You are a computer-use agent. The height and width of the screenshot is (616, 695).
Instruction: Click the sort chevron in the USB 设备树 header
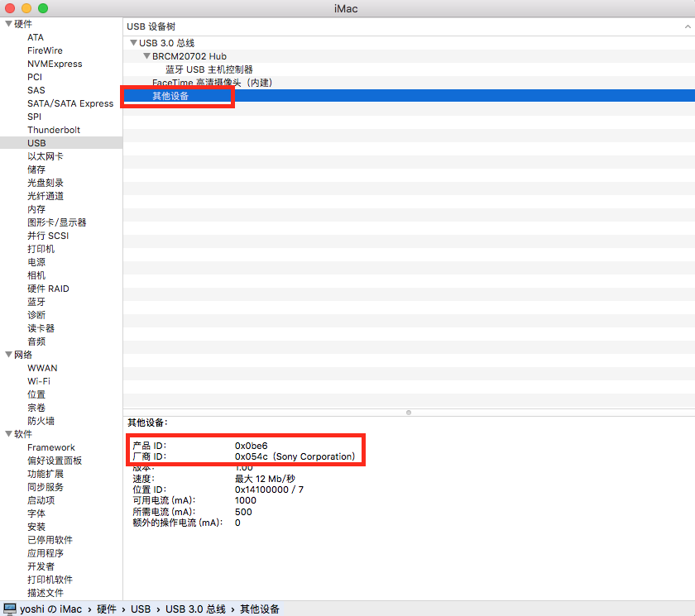tap(688, 26)
